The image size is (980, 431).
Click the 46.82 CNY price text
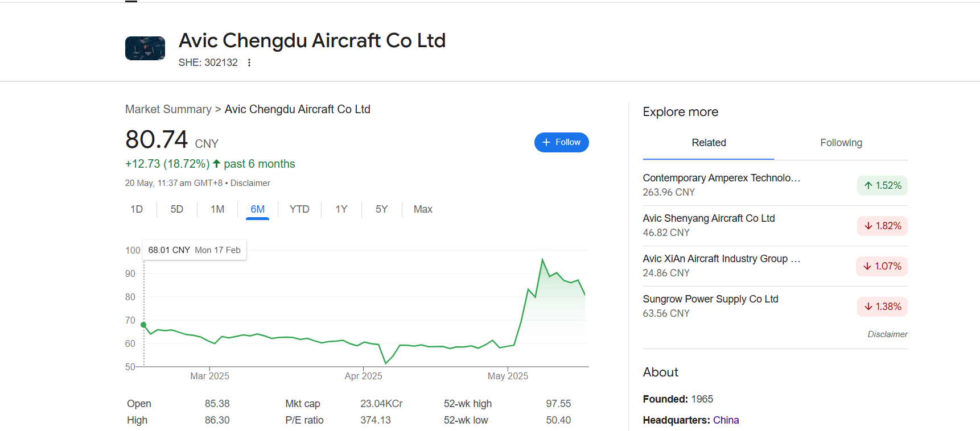(x=666, y=233)
